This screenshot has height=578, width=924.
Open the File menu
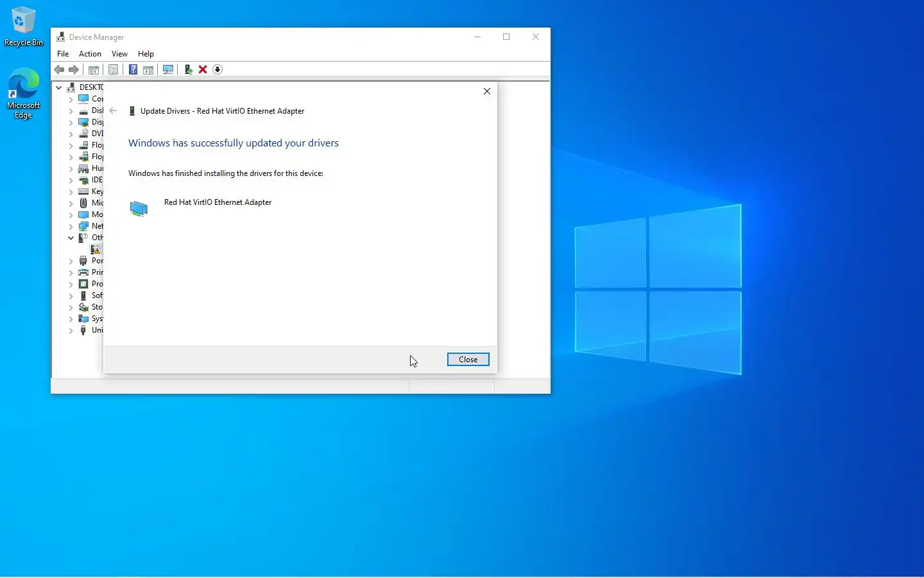(x=63, y=54)
